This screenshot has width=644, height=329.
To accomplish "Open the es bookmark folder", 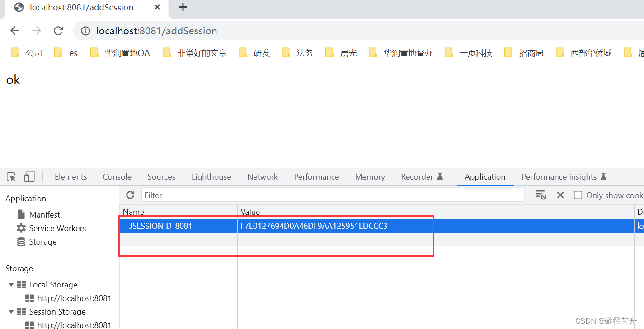I will (66, 53).
